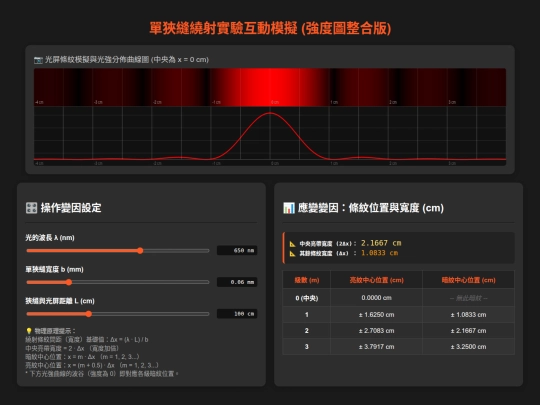
Task: Click the camera icon beside the screen pattern title
Action: click(38, 60)
